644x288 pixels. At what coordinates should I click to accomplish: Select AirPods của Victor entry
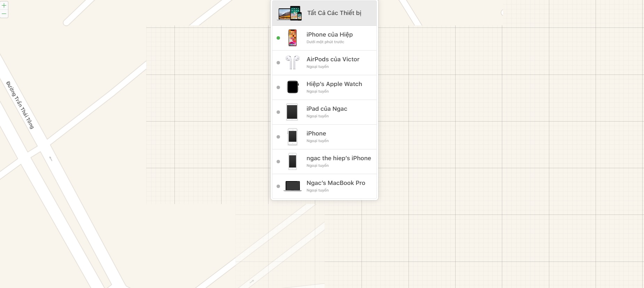tap(325, 63)
